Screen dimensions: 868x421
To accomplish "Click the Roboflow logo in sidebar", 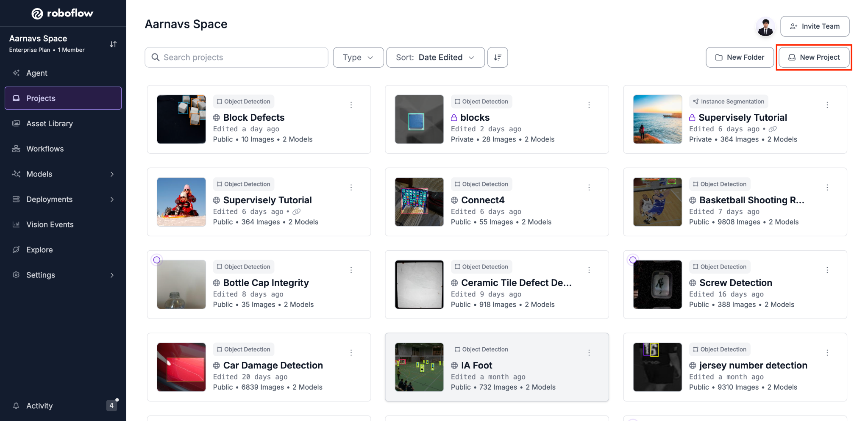I will click(62, 14).
